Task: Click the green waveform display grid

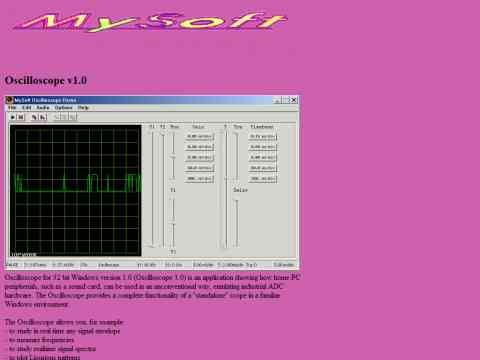Action: [75, 191]
